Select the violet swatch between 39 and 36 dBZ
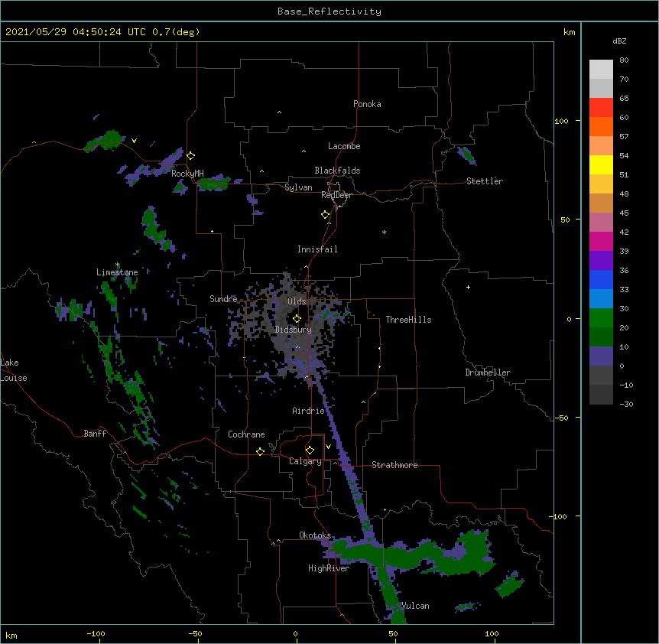The width and height of the screenshot is (659, 644). tap(601, 261)
